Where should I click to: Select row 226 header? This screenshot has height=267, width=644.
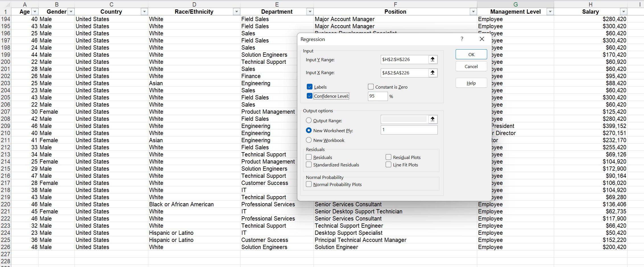click(5, 247)
